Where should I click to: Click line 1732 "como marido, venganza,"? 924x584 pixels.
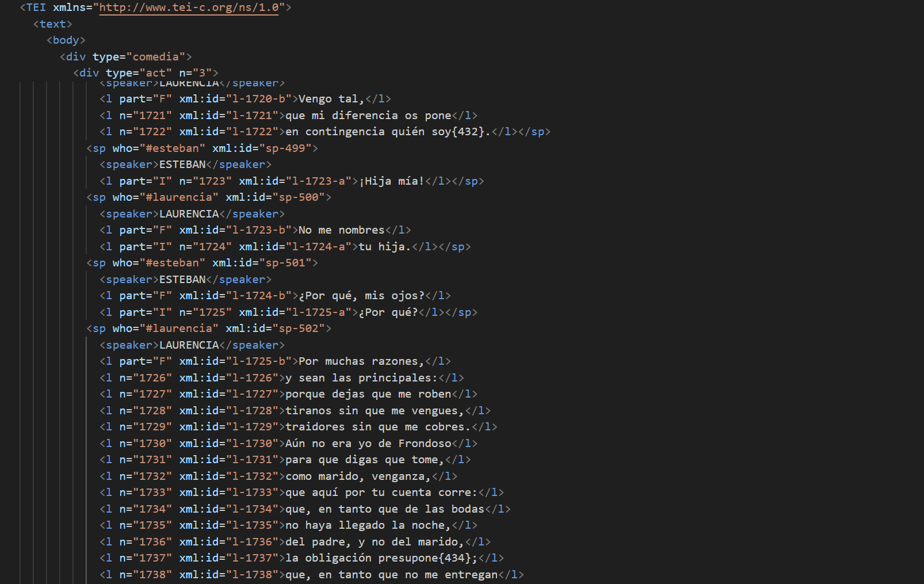[x=278, y=476]
